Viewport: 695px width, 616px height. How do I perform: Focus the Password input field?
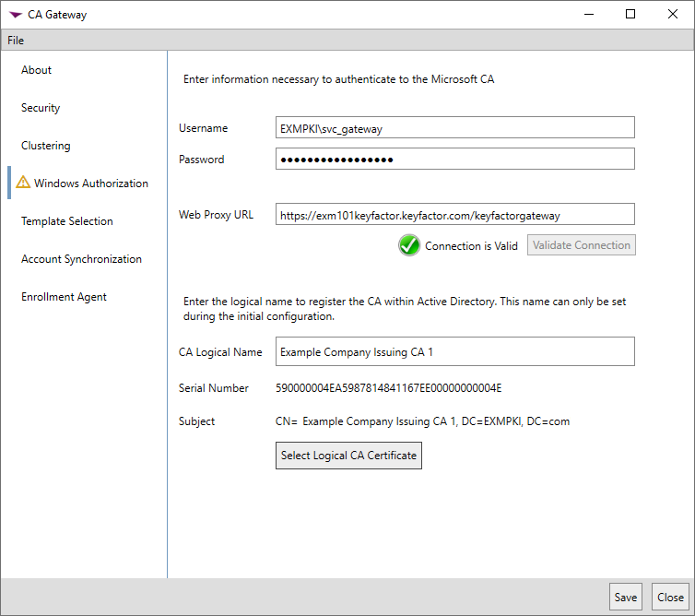point(454,160)
